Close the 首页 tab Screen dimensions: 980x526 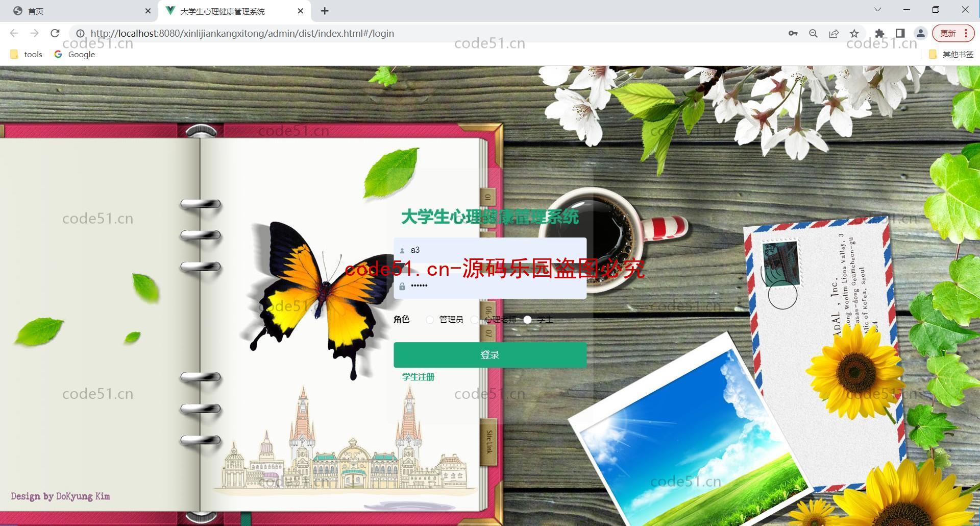(148, 11)
